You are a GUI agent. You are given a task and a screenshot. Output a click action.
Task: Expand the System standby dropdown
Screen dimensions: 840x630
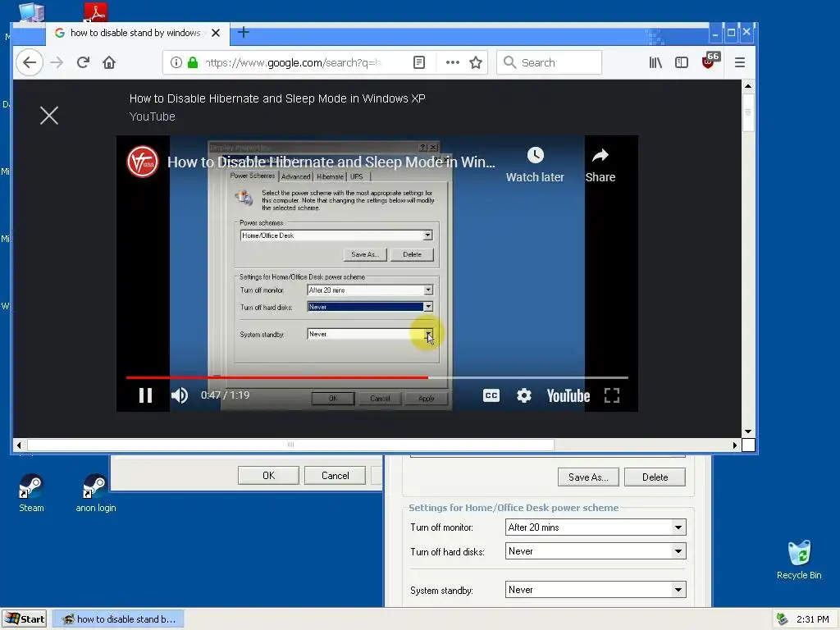pos(678,590)
